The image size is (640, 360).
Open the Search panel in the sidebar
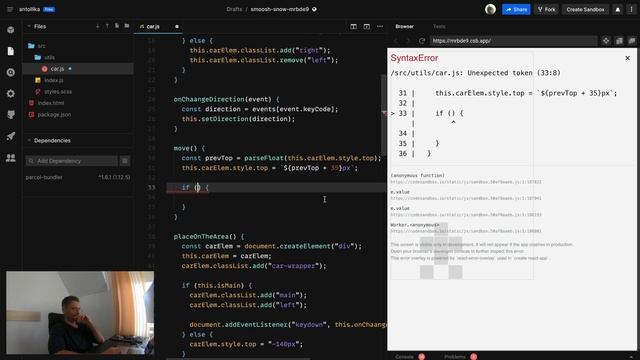tap(11, 72)
